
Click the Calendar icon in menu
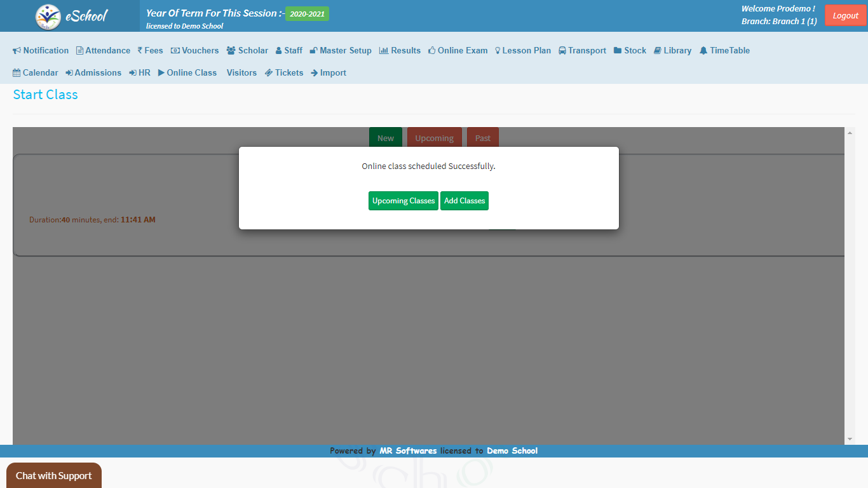click(x=17, y=73)
